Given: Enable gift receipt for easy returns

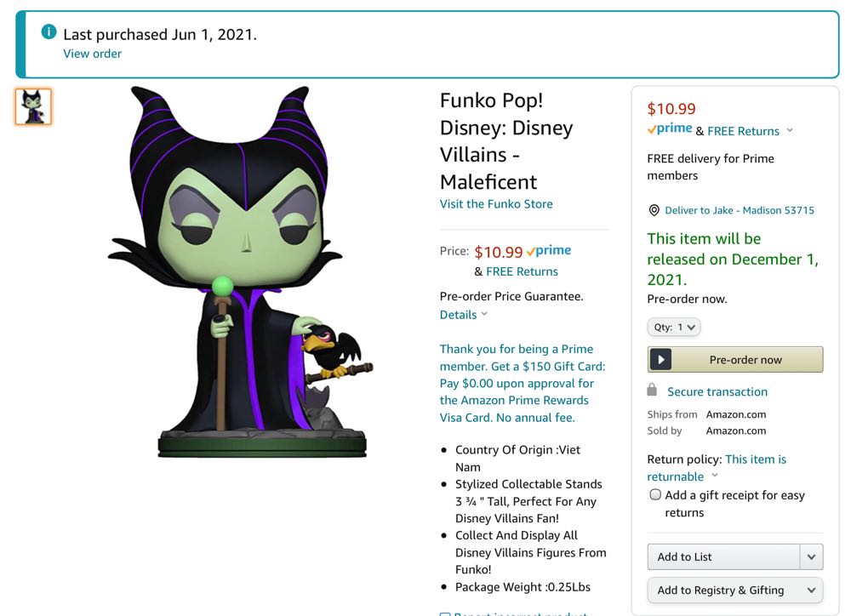Looking at the screenshot, I should [655, 493].
